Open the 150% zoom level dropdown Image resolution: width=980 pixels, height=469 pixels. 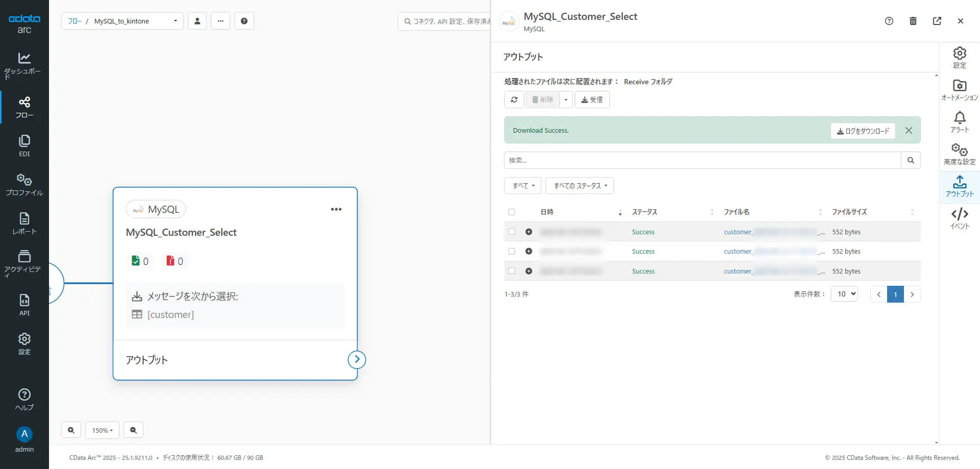click(102, 430)
